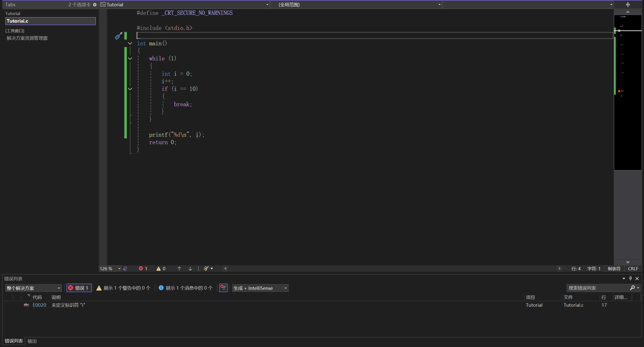Click the screwdriver quick actions icon in the margin
This screenshot has width=644, height=347.
119,36
